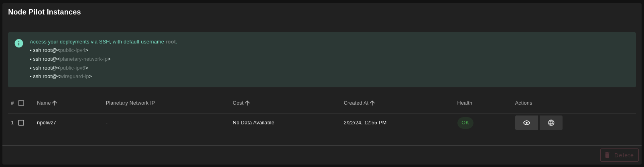Viewport: 644px width, 167px height.
Task: Click the sort arrow beside Created At
Action: click(372, 103)
